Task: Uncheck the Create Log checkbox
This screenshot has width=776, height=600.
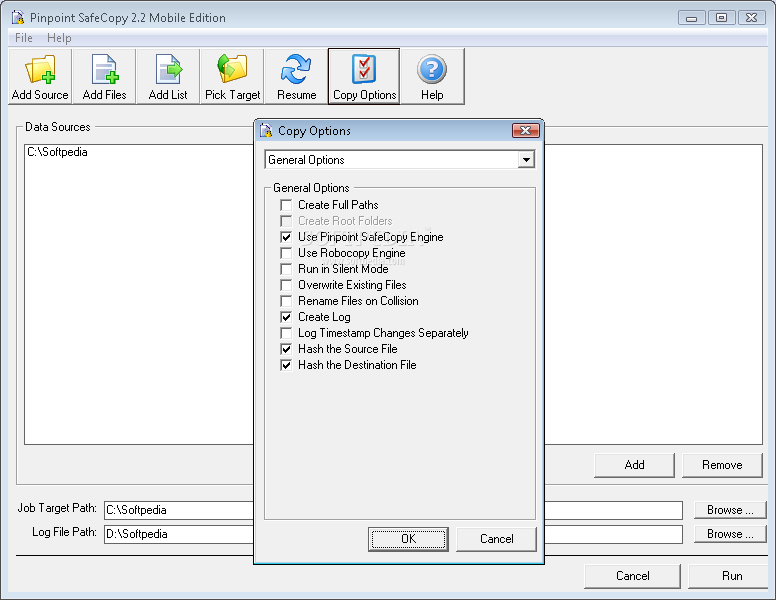Action: click(x=286, y=317)
